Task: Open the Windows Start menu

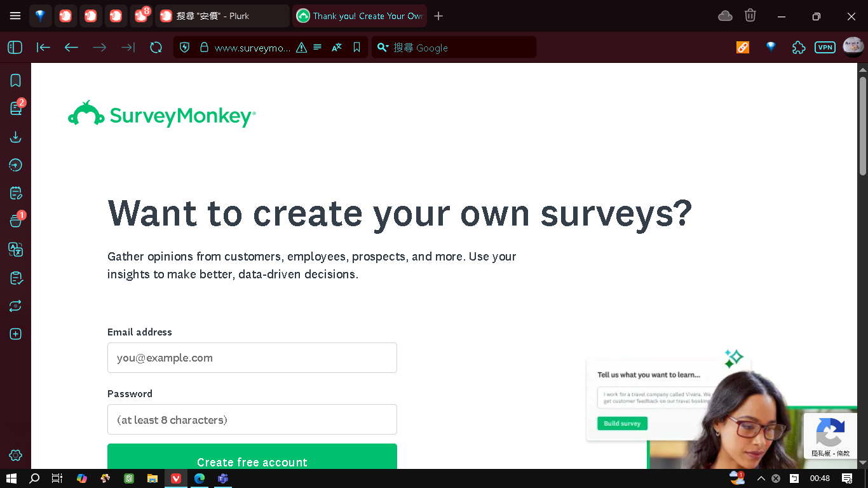Action: (11, 478)
